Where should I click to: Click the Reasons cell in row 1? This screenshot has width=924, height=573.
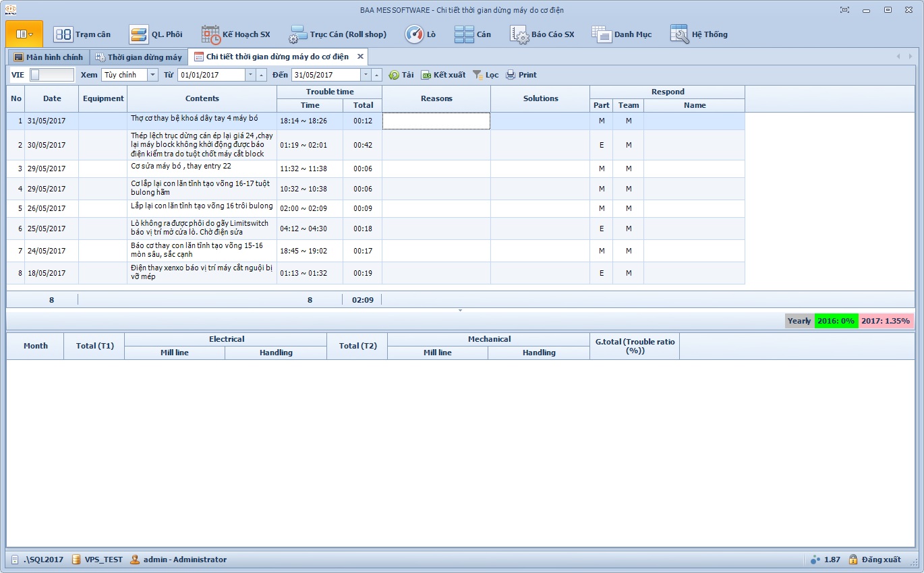tap(436, 121)
